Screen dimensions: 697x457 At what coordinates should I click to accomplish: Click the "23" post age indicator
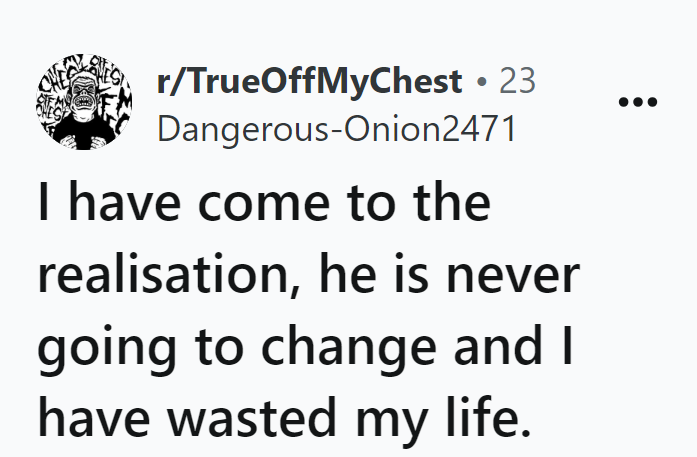(517, 81)
